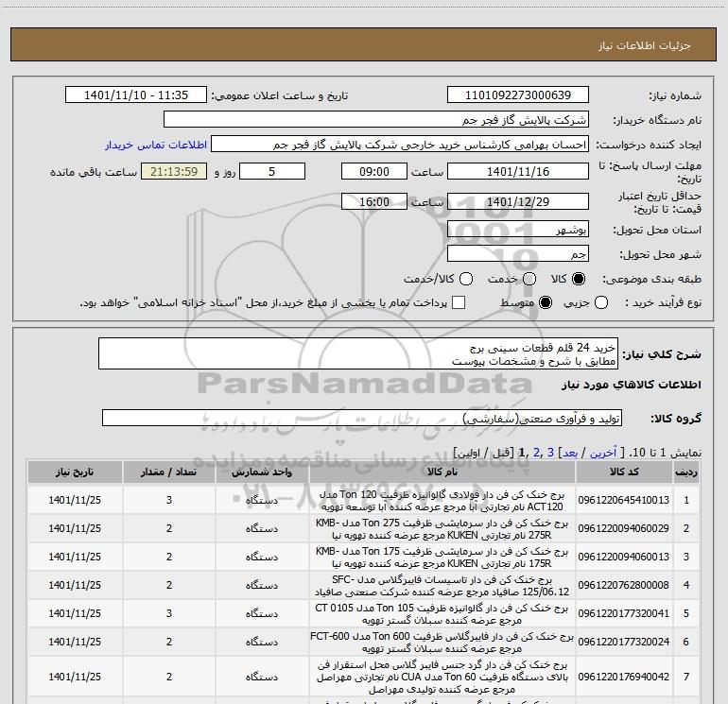This screenshot has height=704, width=728.
Task: Select the متوسط purchase type radio
Action: pos(546,303)
